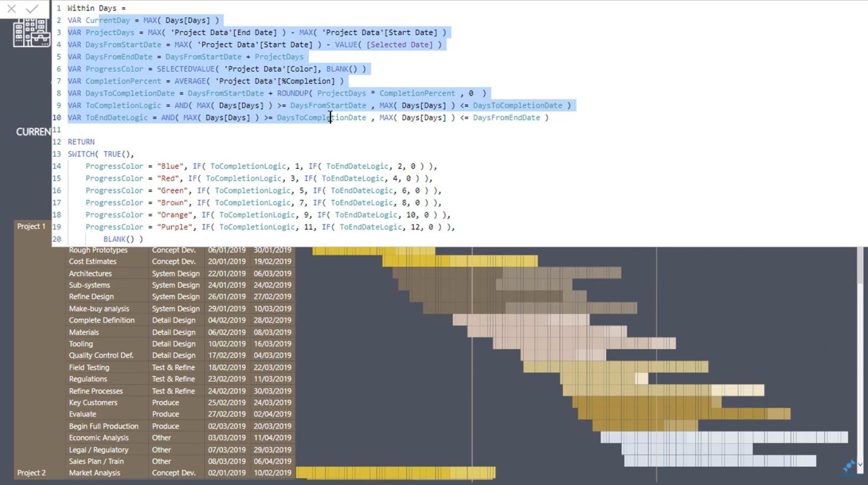
Task: Click the "Red" string on line 15
Action: [x=168, y=178]
